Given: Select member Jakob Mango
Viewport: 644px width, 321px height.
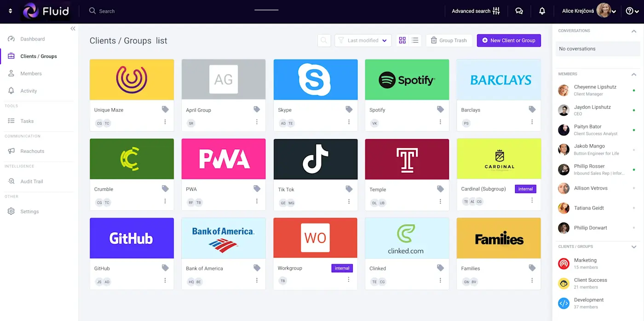Looking at the screenshot, I should (x=596, y=149).
